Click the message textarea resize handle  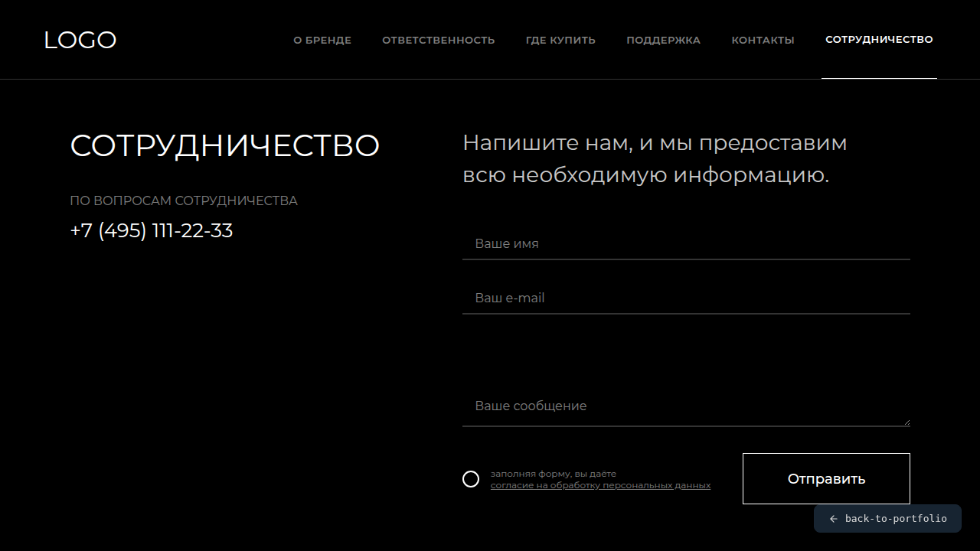point(906,422)
